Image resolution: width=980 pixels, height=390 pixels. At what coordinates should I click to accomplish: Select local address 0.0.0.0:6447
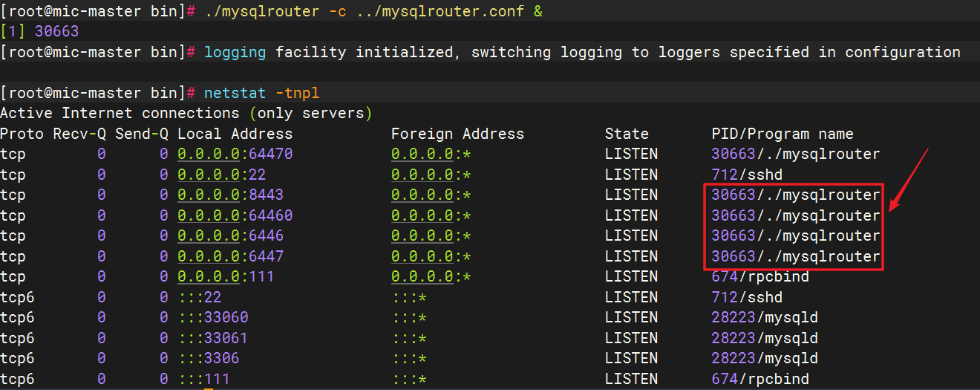pos(231,256)
